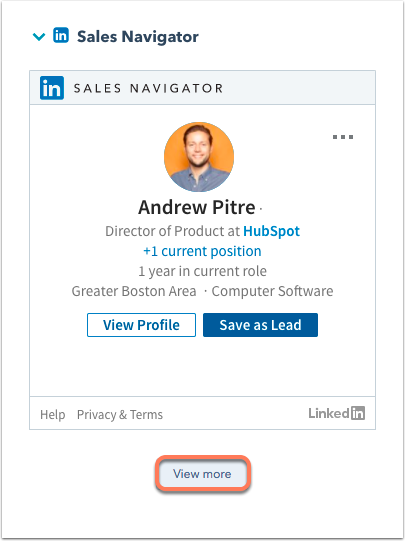Click the small LinkedIn icon beside Sales Navigator title
The height and width of the screenshot is (541, 405).
tap(61, 36)
